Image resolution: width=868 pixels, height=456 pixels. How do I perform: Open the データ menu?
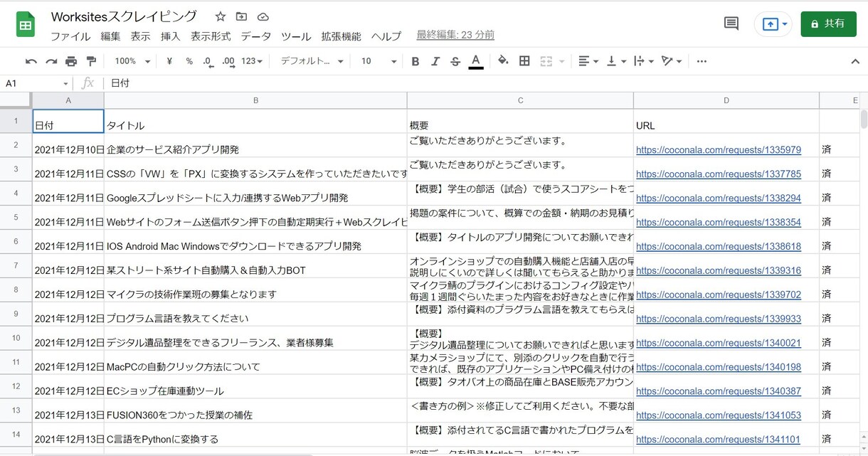click(255, 36)
